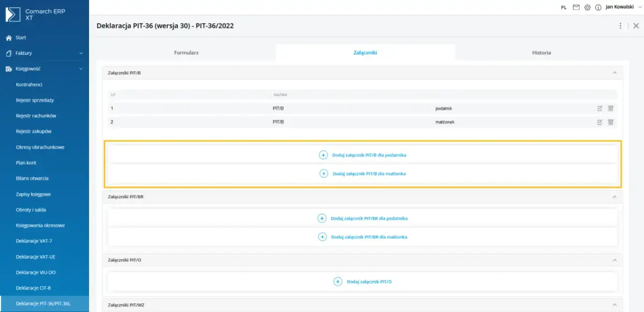The image size is (644, 312).
Task: Select PIT/B name in row 1
Action: pyautogui.click(x=278, y=108)
